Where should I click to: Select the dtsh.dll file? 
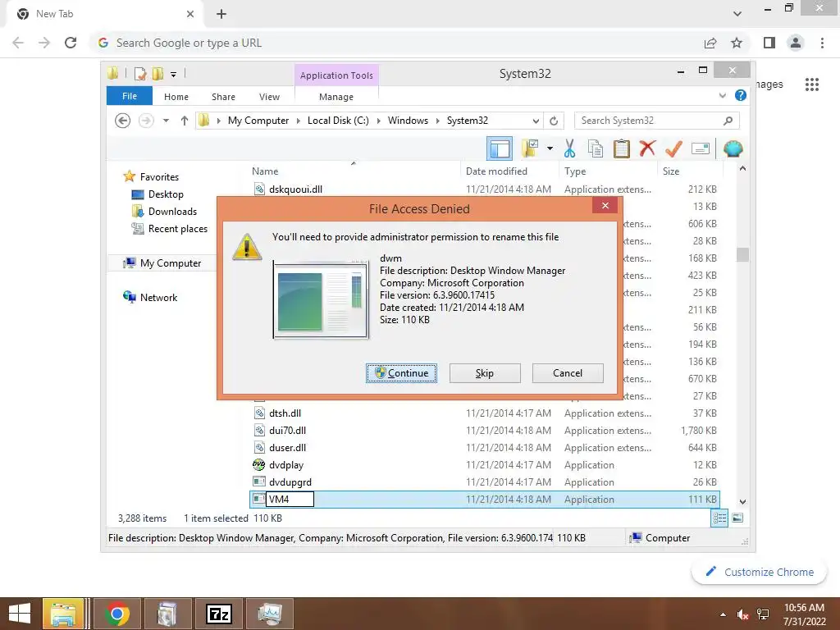tap(285, 413)
